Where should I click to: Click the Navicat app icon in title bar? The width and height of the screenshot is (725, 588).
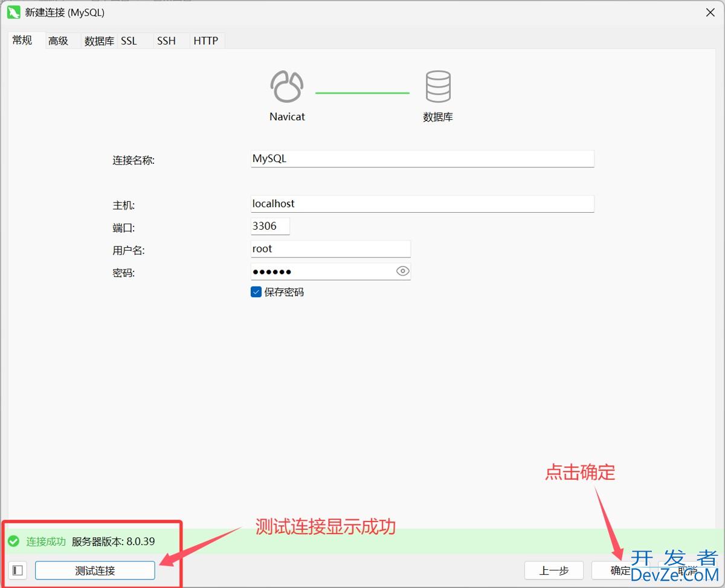pos(13,12)
